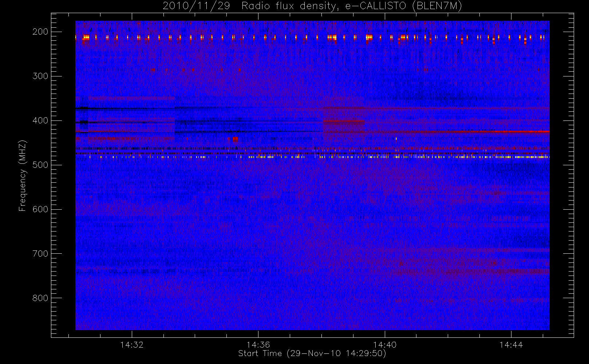Click the 14:44 time tick label
The image size is (589, 364).
click(x=511, y=345)
